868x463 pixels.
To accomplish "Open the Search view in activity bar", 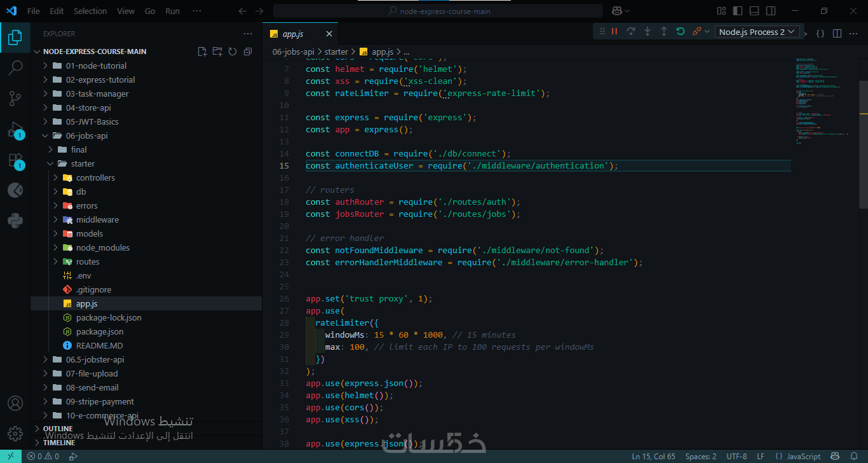I will [x=15, y=67].
